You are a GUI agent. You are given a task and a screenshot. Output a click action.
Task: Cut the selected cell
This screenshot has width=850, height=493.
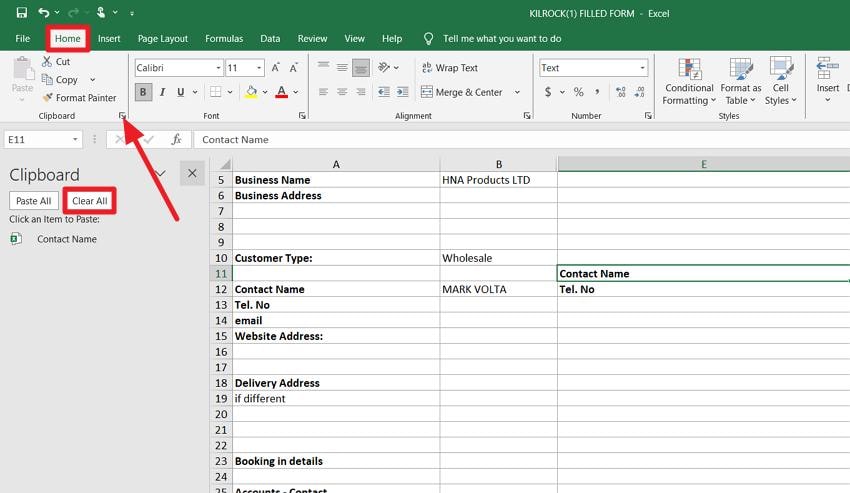[x=56, y=62]
